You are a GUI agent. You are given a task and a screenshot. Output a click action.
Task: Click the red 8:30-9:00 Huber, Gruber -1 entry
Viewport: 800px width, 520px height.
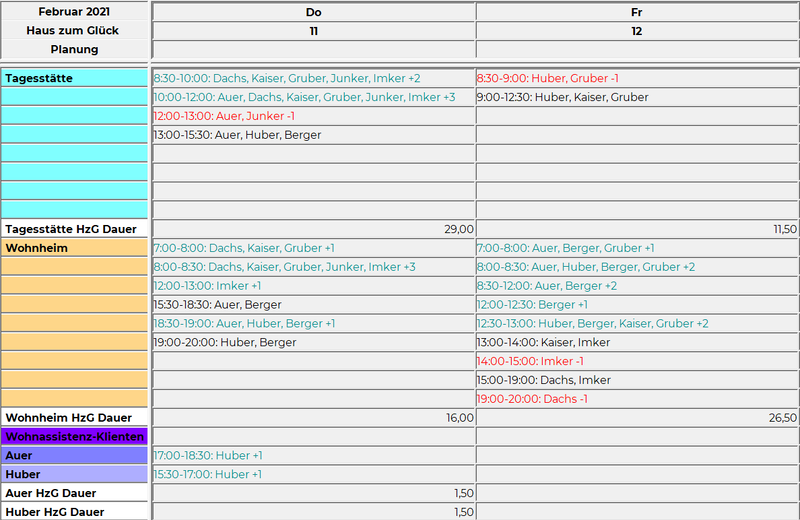coord(548,78)
